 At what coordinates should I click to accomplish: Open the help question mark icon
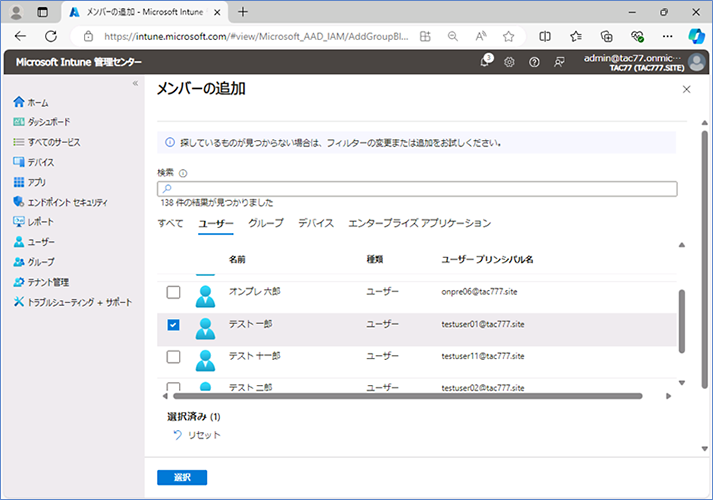coord(534,62)
